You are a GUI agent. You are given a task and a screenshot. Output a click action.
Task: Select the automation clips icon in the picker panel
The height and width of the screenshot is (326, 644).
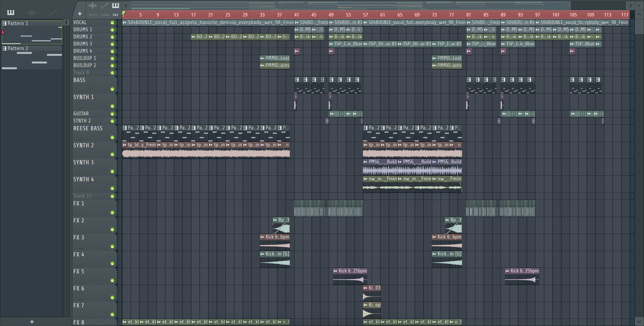pos(53,12)
